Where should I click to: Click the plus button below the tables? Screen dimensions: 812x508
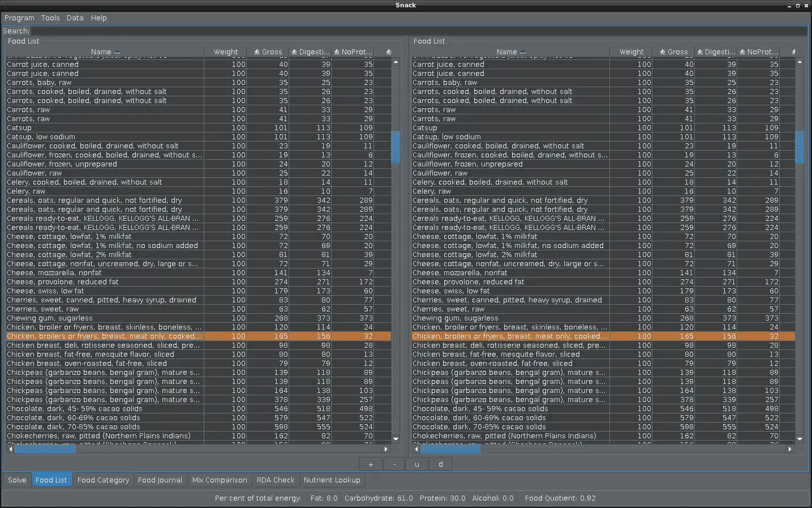(371, 464)
